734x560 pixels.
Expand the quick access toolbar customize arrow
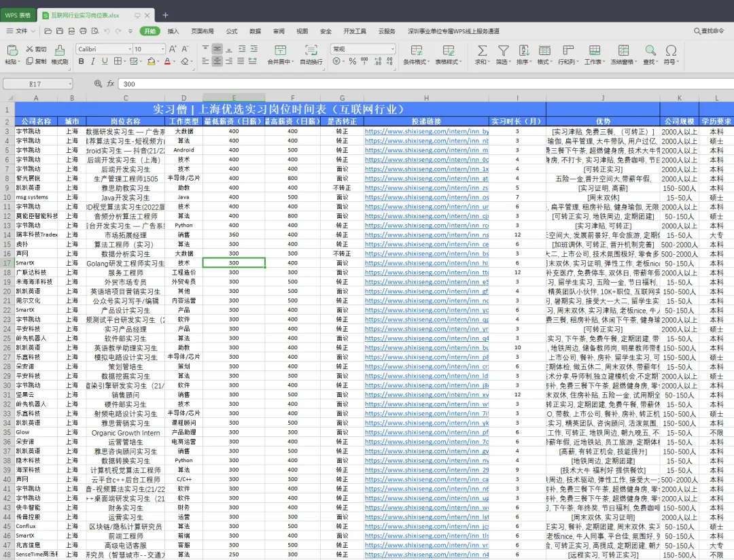point(130,31)
